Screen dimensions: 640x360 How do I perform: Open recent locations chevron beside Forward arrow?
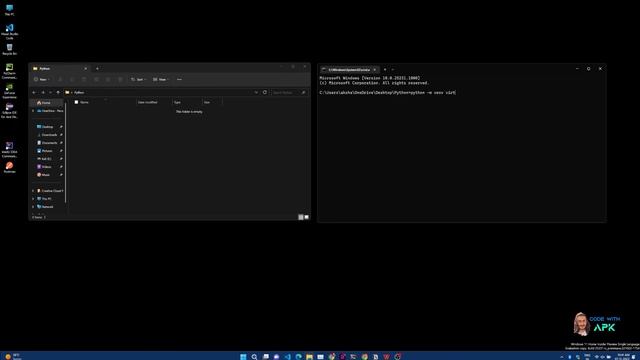(50, 93)
